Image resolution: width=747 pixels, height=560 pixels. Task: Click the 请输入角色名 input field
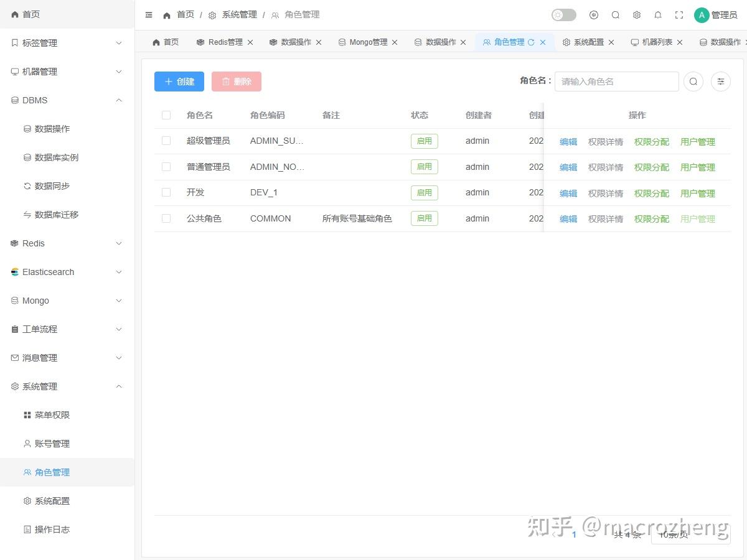pos(616,81)
